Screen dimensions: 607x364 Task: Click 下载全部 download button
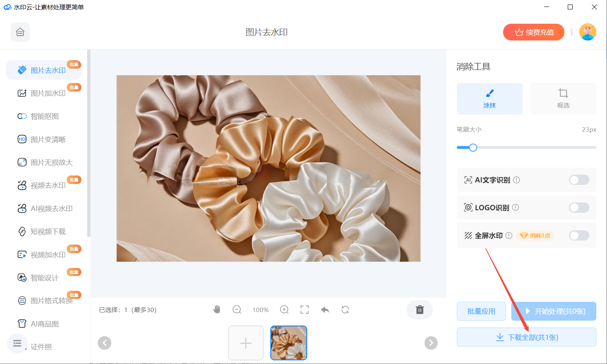click(526, 337)
